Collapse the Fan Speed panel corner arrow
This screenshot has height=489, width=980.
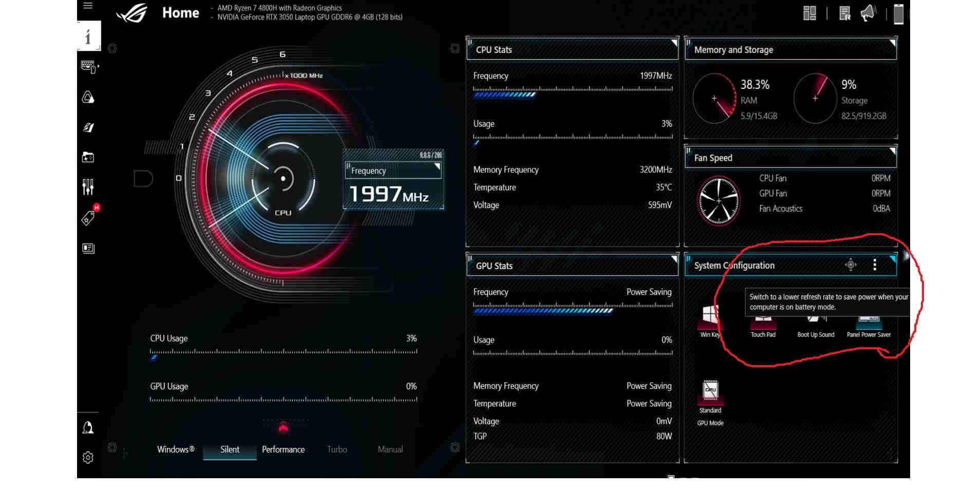tap(893, 151)
